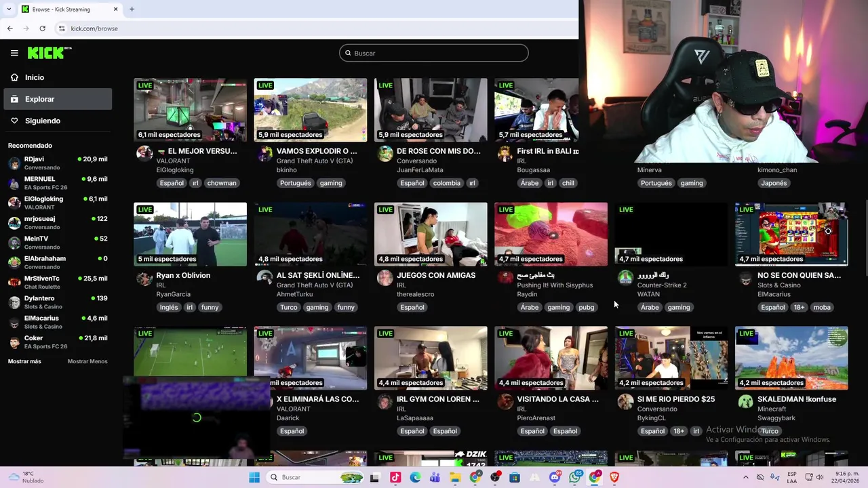
Task: Click SI ME RIO PIERDO $25 title
Action: tap(676, 399)
